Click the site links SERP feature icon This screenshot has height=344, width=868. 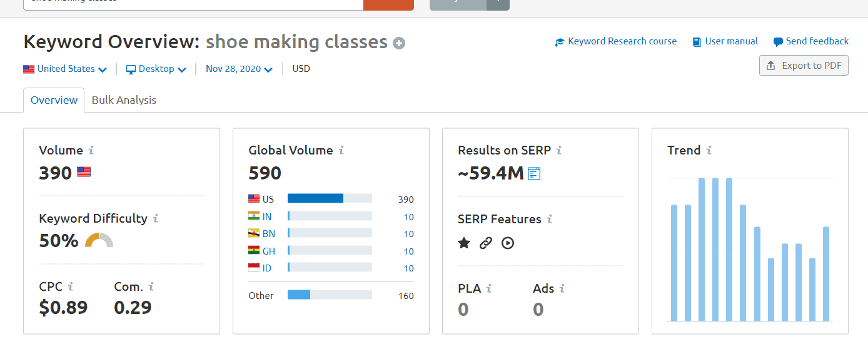tap(486, 243)
